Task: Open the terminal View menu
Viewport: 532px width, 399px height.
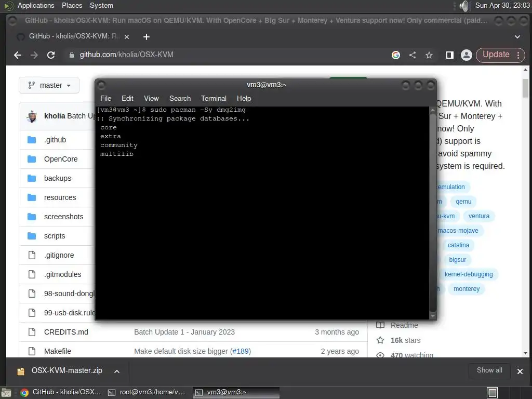Action: click(x=151, y=98)
